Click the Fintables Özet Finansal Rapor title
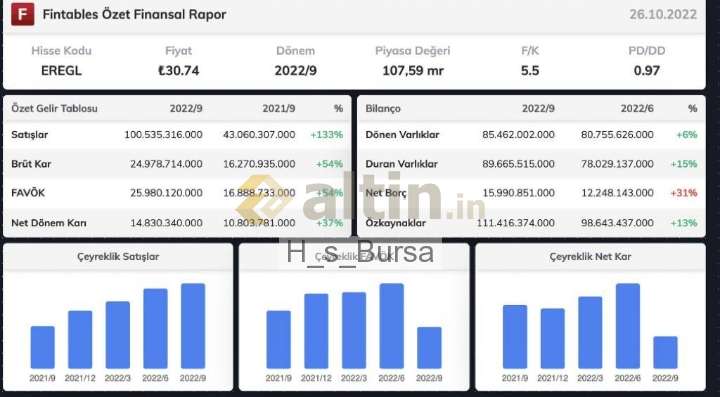Viewport: 720px width, 397px height. tap(135, 14)
